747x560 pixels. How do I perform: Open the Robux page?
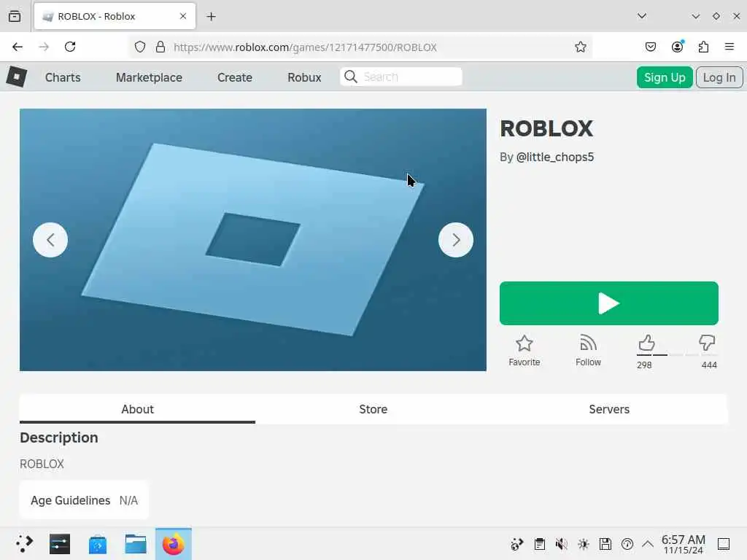click(x=304, y=77)
